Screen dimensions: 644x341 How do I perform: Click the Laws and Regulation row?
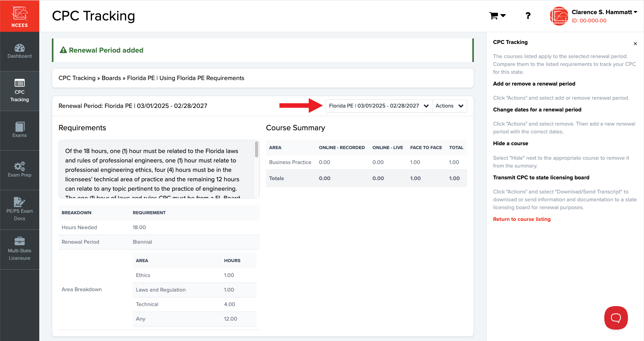point(194,290)
